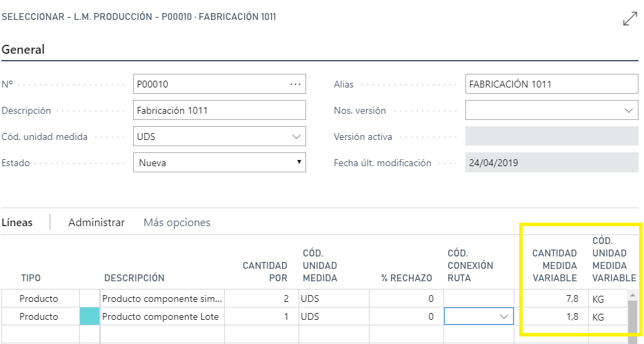
Task: Open Cód. conexión ruta dropdown in Lote row
Action: point(503,316)
